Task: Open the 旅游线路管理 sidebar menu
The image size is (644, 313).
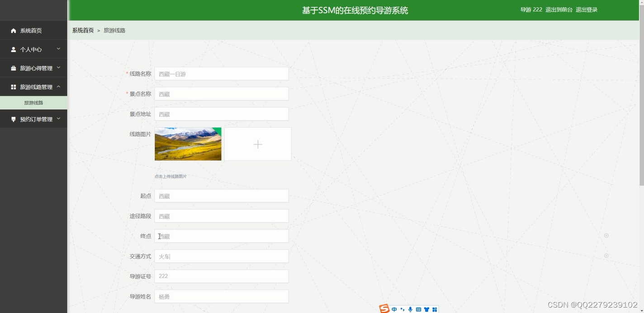Action: pyautogui.click(x=33, y=87)
